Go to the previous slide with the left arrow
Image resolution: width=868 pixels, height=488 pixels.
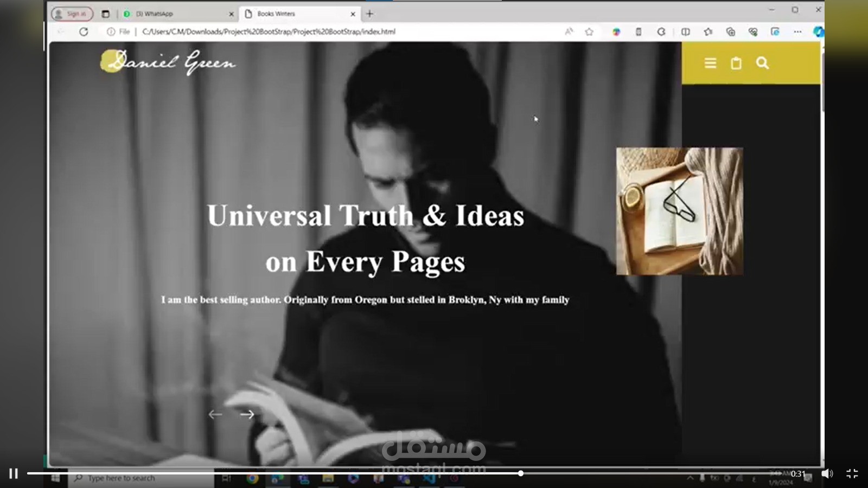[x=215, y=414]
